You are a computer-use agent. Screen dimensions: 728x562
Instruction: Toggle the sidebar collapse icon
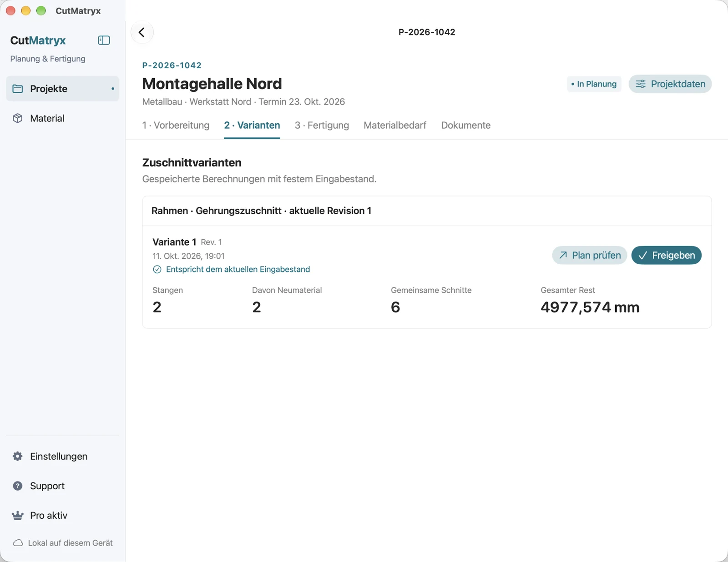[x=104, y=40]
